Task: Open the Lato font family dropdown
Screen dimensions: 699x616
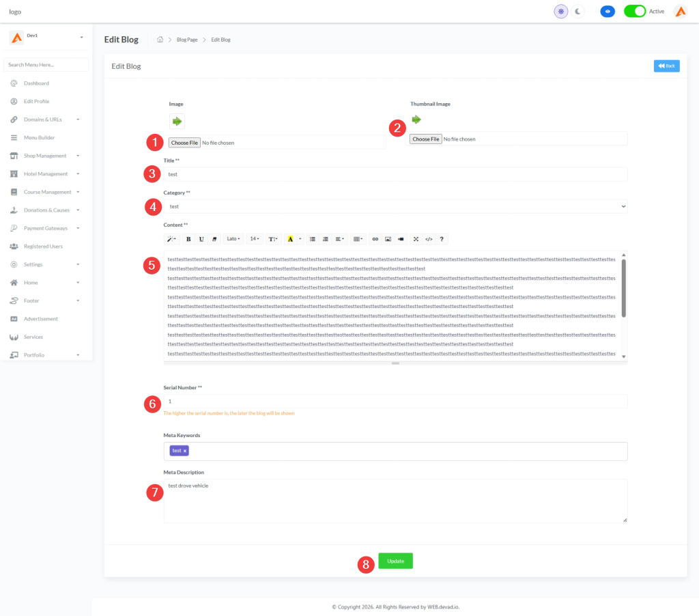Action: [233, 239]
